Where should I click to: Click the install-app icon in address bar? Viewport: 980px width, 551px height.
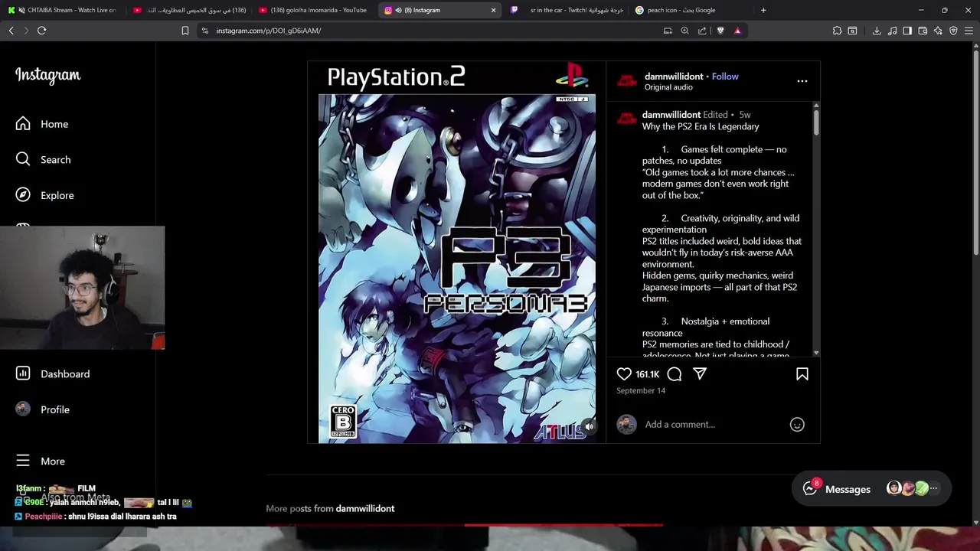[668, 31]
